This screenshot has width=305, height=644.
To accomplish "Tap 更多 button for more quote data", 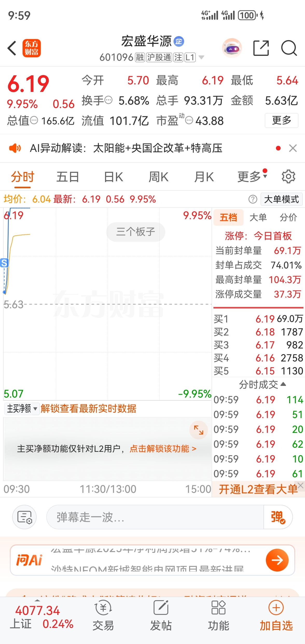I will point(281,120).
